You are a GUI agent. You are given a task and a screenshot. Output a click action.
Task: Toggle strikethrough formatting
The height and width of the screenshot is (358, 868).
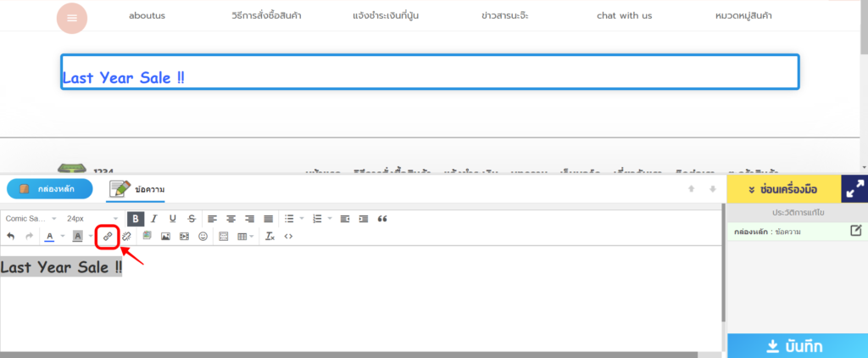coord(192,219)
